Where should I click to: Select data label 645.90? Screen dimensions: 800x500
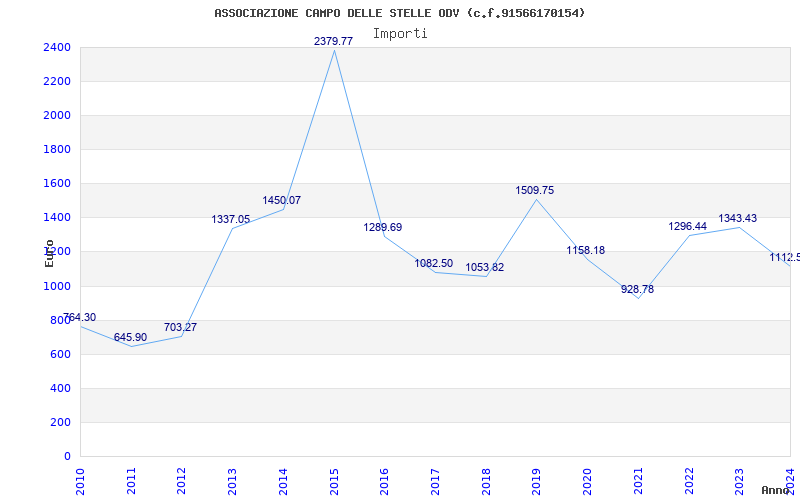(x=130, y=337)
